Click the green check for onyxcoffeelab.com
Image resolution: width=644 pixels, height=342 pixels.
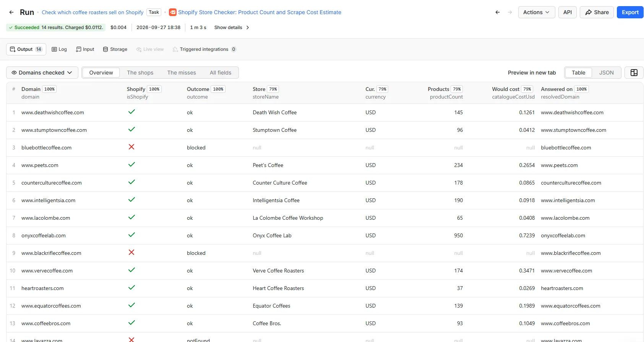(x=131, y=235)
